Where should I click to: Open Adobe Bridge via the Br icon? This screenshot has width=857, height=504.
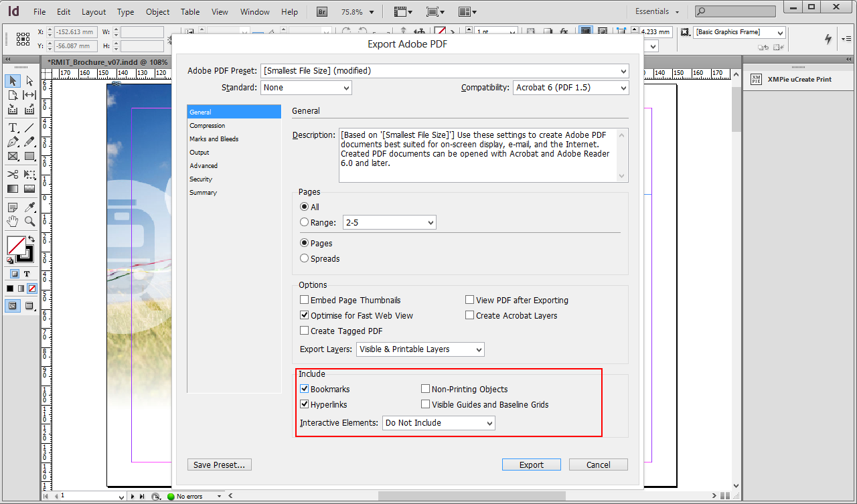[x=321, y=11]
